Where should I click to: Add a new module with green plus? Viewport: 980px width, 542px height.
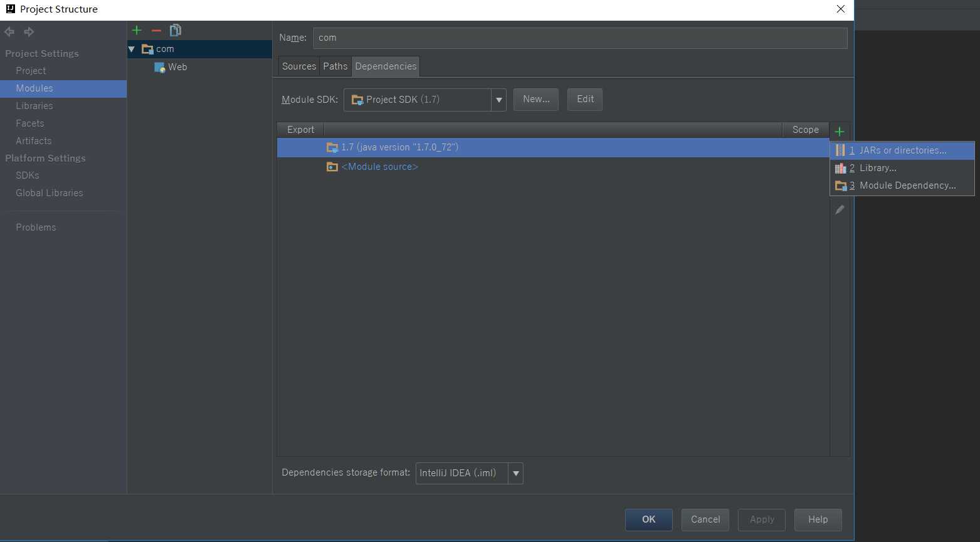(137, 30)
